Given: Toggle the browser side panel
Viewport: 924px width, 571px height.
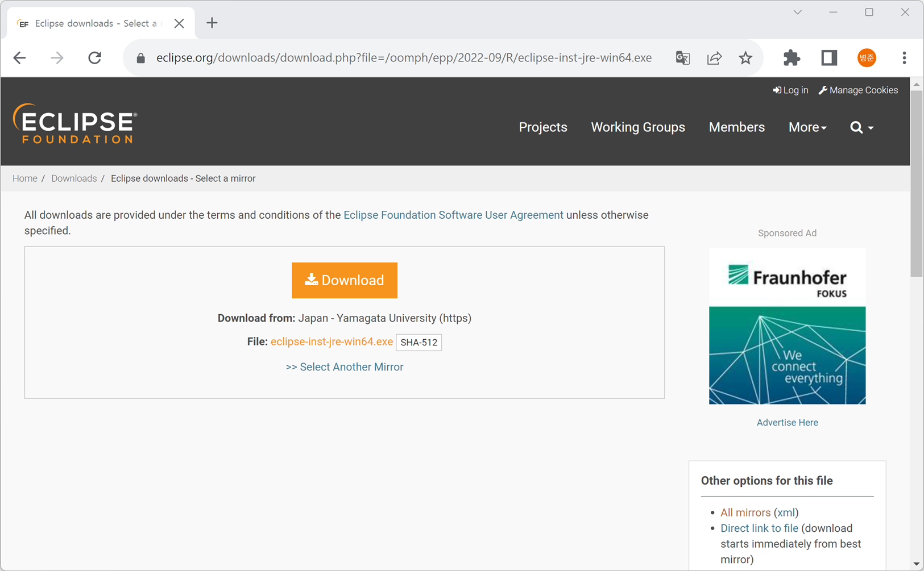Looking at the screenshot, I should pyautogui.click(x=829, y=58).
